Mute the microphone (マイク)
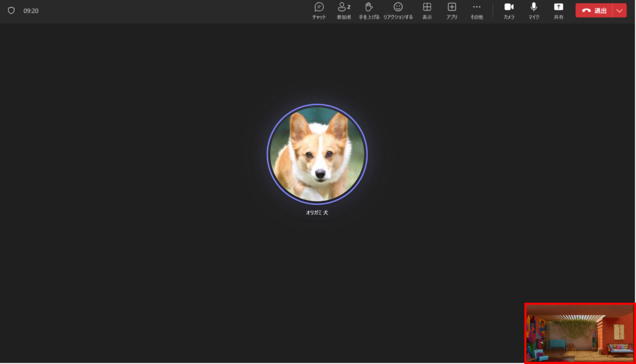The width and height of the screenshot is (636, 364). (534, 11)
